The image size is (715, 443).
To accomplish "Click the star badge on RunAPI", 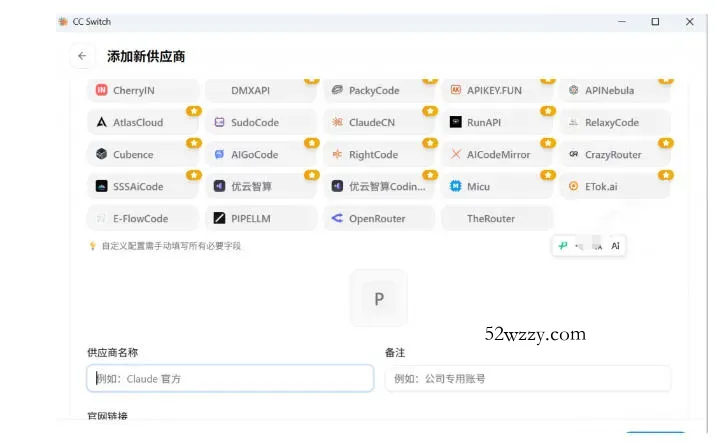I will tap(548, 111).
